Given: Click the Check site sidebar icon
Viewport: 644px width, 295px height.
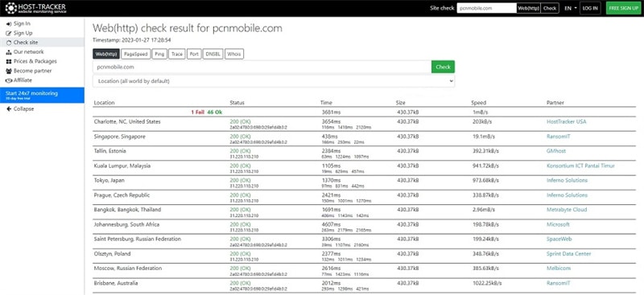Looking at the screenshot, I should tap(9, 43).
